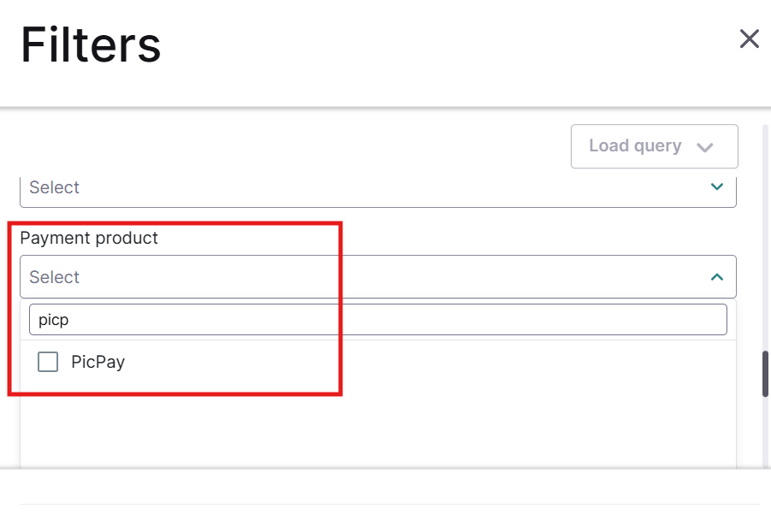Click the "Load query" text label
Viewport: 771px width, 532px height.
coord(635,146)
